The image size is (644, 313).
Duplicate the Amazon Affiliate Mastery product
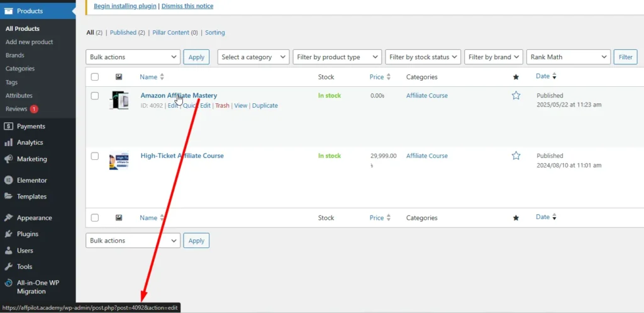point(265,105)
